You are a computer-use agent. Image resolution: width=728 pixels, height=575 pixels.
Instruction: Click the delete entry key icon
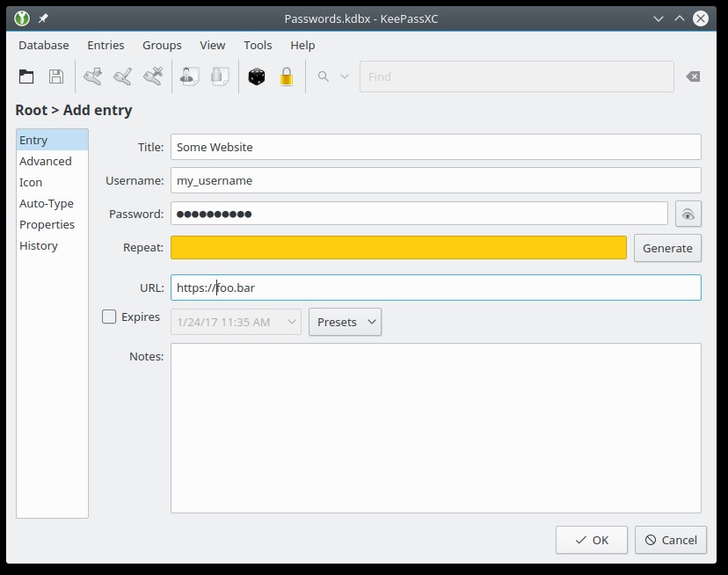(x=153, y=76)
